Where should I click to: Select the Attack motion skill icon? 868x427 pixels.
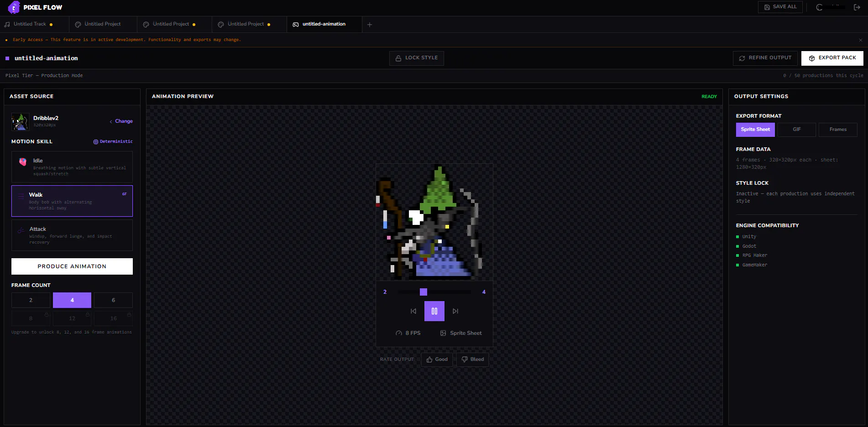coord(21,230)
